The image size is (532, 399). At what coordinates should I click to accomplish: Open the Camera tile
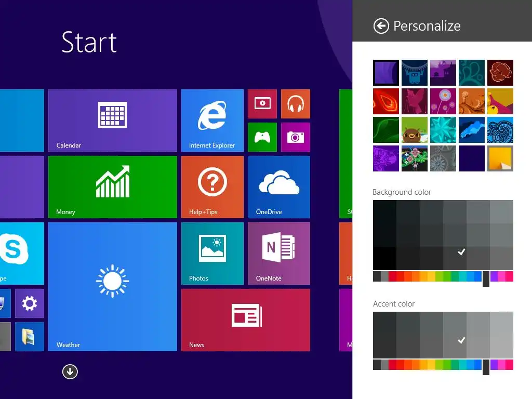tap(296, 137)
